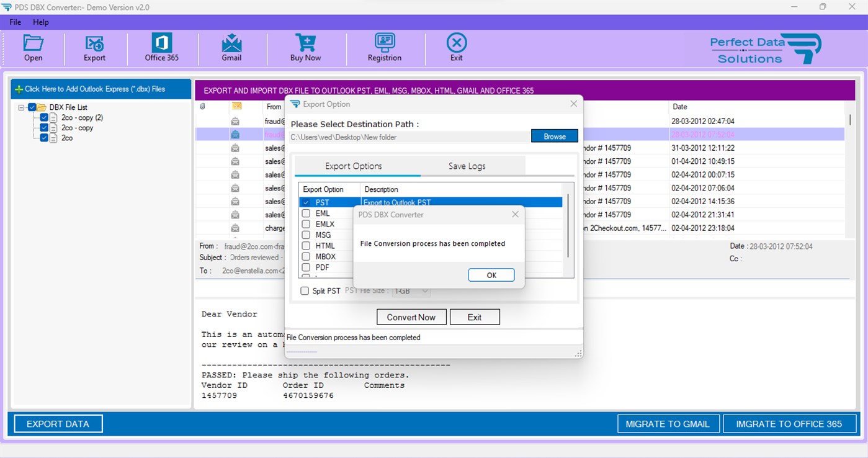This screenshot has width=868, height=458.
Task: Select the Gmail migration icon
Action: coord(231,48)
